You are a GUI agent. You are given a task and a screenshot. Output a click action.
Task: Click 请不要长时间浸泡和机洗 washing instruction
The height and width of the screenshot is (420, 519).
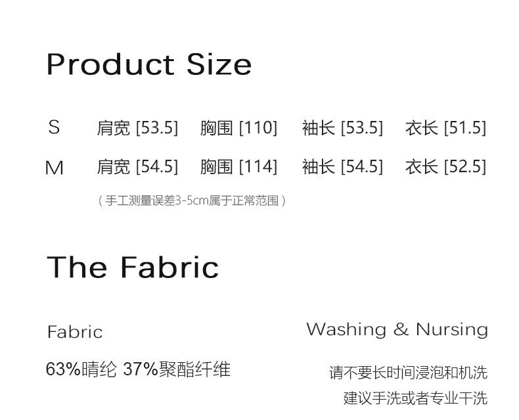408,373
